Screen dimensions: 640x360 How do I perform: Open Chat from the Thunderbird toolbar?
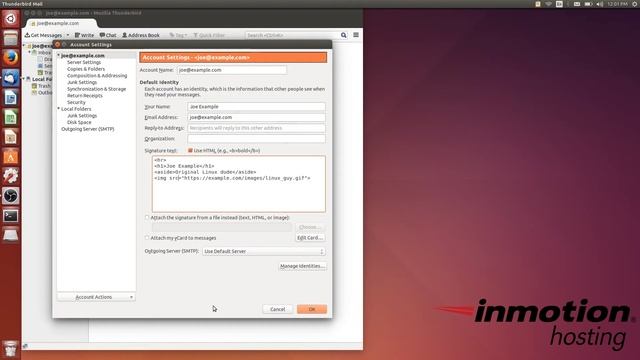(x=108, y=35)
